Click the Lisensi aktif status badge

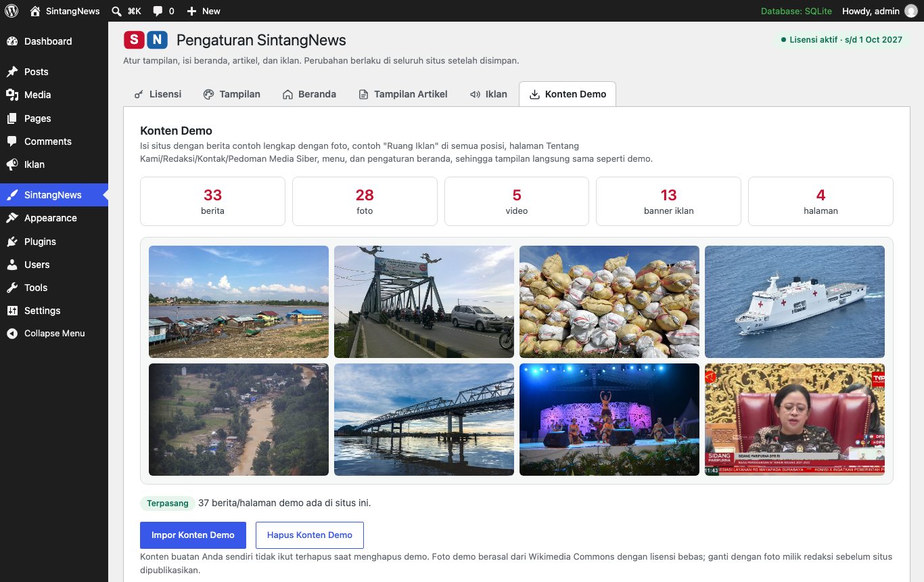pos(841,40)
